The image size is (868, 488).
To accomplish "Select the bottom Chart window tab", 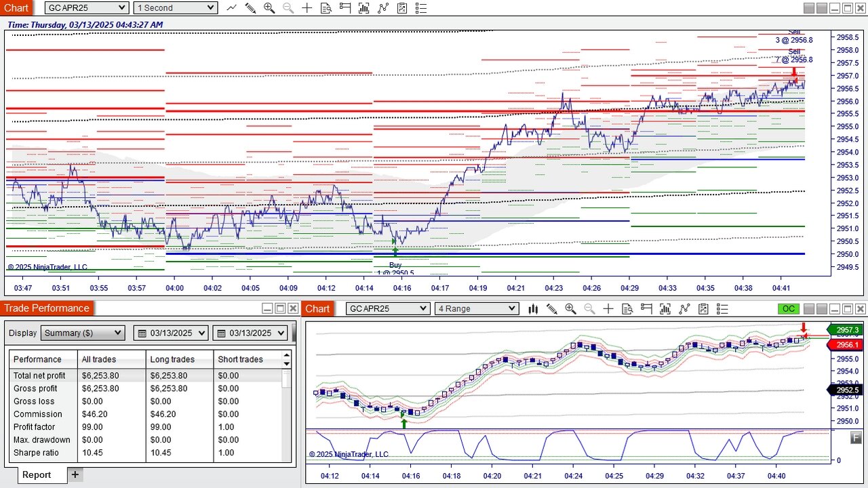I will pyautogui.click(x=317, y=308).
